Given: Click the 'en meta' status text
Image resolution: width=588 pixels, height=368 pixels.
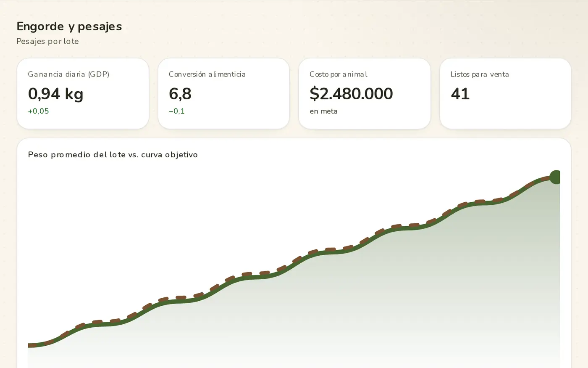Looking at the screenshot, I should (x=323, y=111).
